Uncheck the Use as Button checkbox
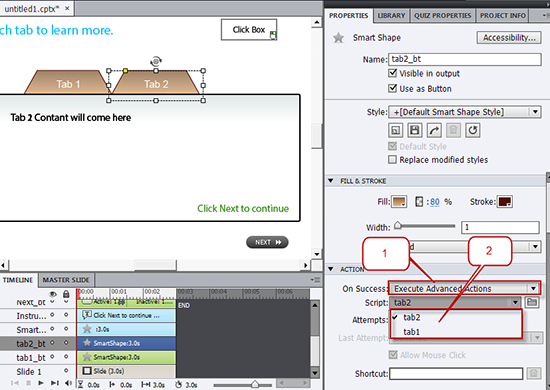 393,88
